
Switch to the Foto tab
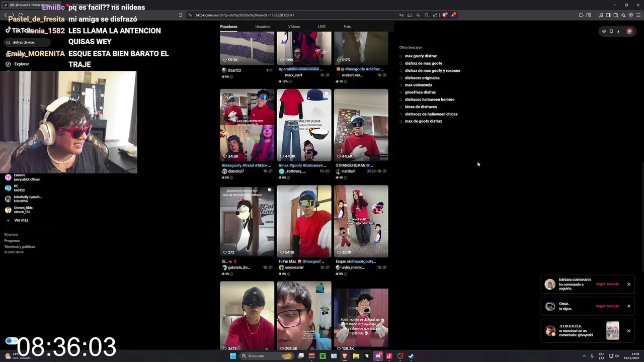click(347, 27)
